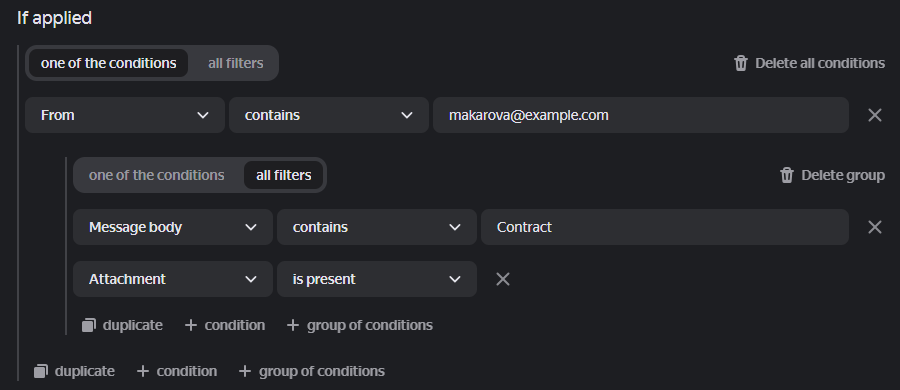The image size is (900, 390).
Task: Open the From field dropdown
Action: (125, 115)
